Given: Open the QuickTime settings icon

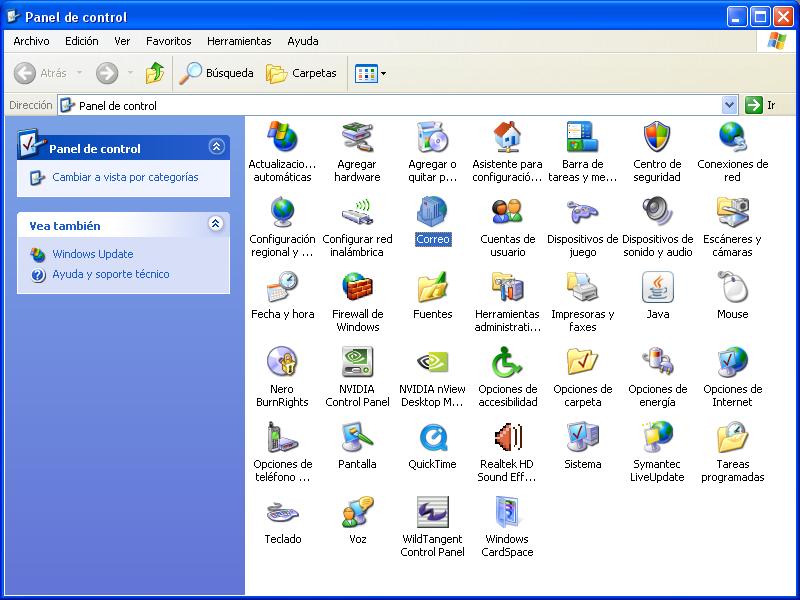Looking at the screenshot, I should (432, 438).
